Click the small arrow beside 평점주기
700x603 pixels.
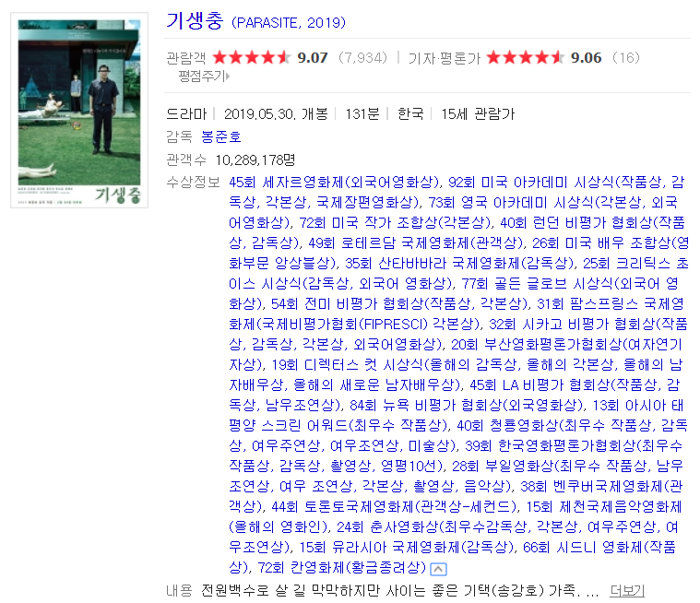click(228, 77)
